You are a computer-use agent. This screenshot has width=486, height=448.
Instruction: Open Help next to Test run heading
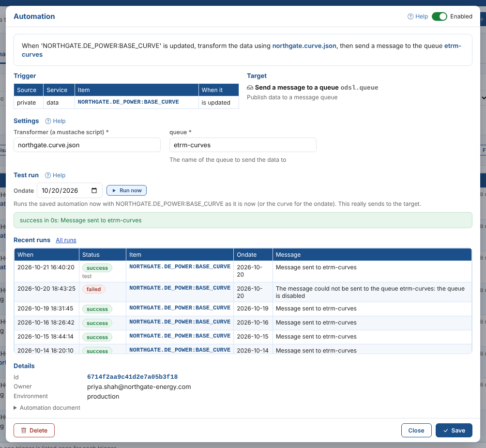[55, 175]
